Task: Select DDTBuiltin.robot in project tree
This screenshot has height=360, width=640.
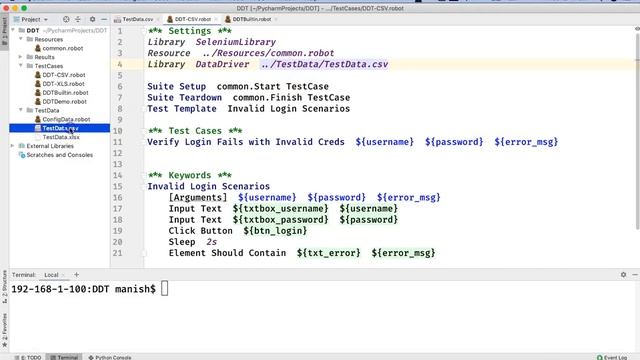Action: point(65,93)
